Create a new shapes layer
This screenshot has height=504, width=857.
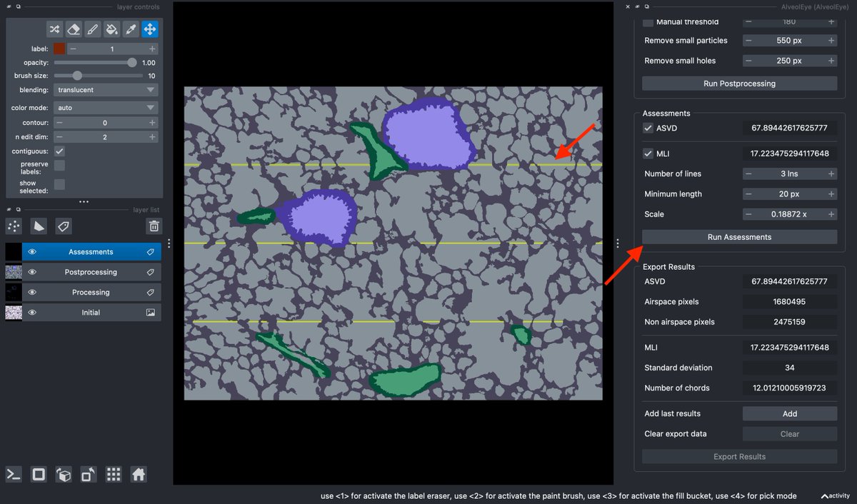pyautogui.click(x=39, y=226)
